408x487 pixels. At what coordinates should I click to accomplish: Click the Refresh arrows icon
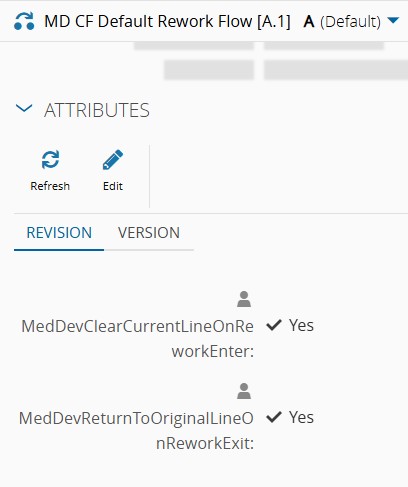coord(50,159)
